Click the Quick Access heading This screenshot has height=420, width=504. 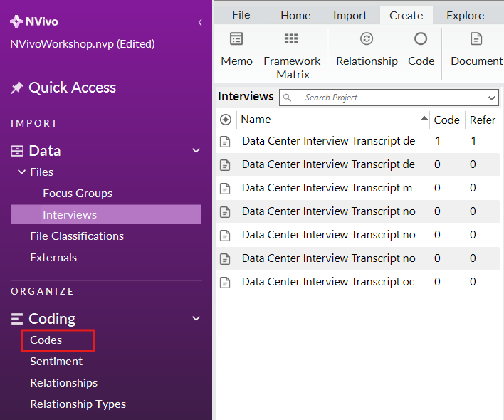pyautogui.click(x=73, y=88)
